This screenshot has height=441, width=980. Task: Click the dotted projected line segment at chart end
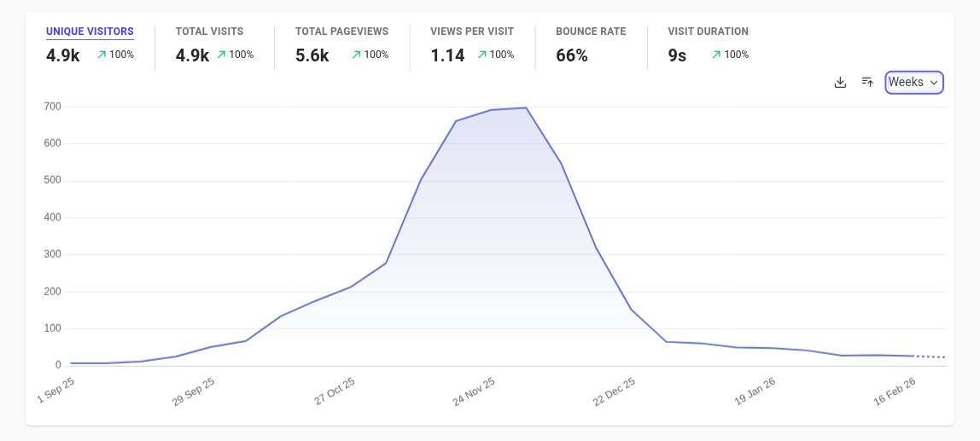coord(930,357)
